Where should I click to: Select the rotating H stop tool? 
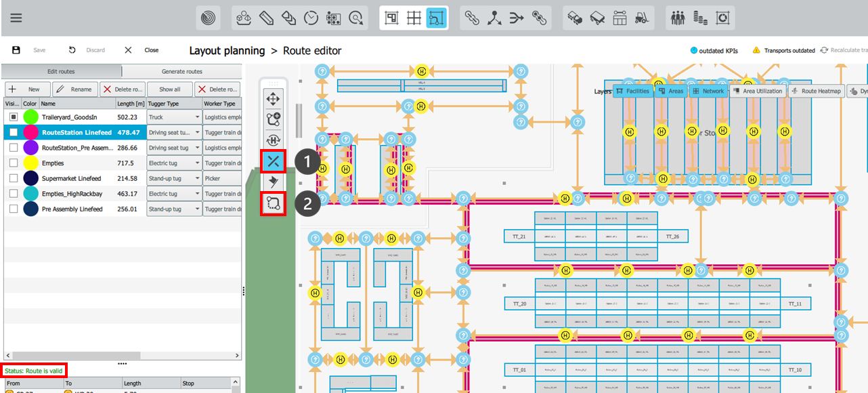[x=274, y=140]
